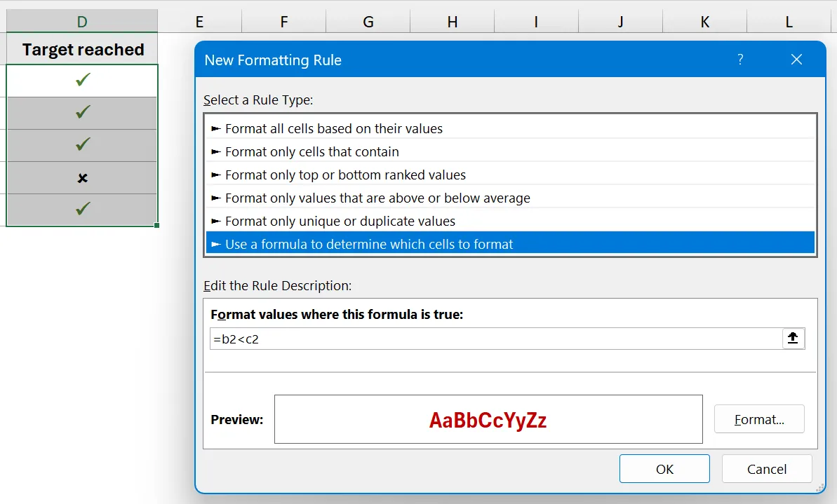Image resolution: width=837 pixels, height=504 pixels.
Task: Confirm the rule with OK
Action: pyautogui.click(x=664, y=468)
